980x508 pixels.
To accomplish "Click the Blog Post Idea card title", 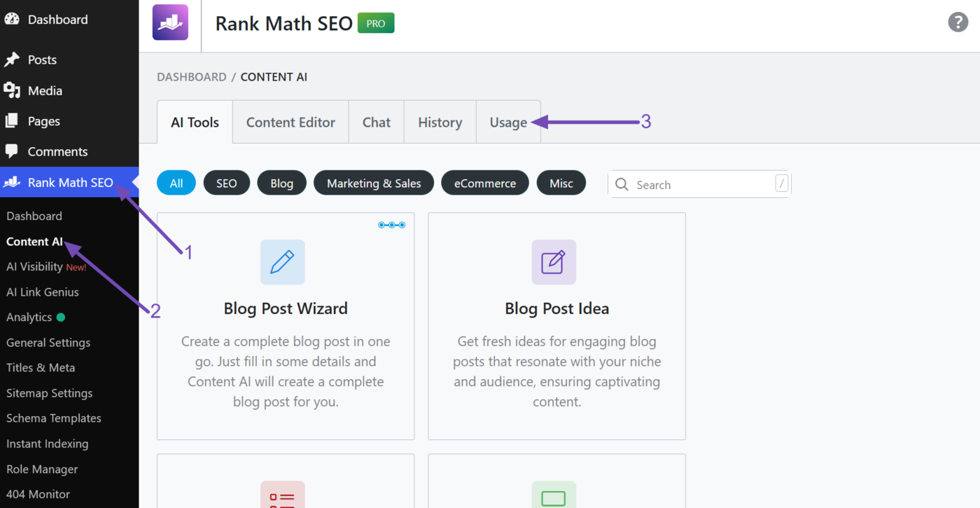I will coord(557,308).
